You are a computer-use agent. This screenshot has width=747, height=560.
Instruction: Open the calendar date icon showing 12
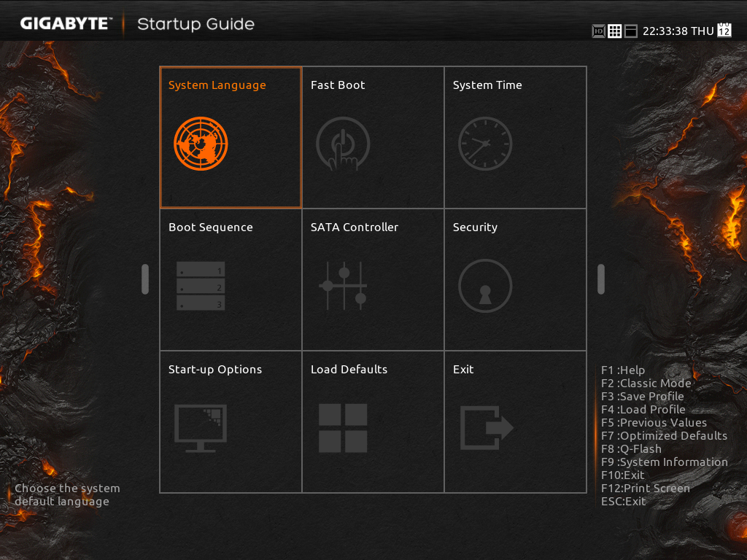[724, 29]
